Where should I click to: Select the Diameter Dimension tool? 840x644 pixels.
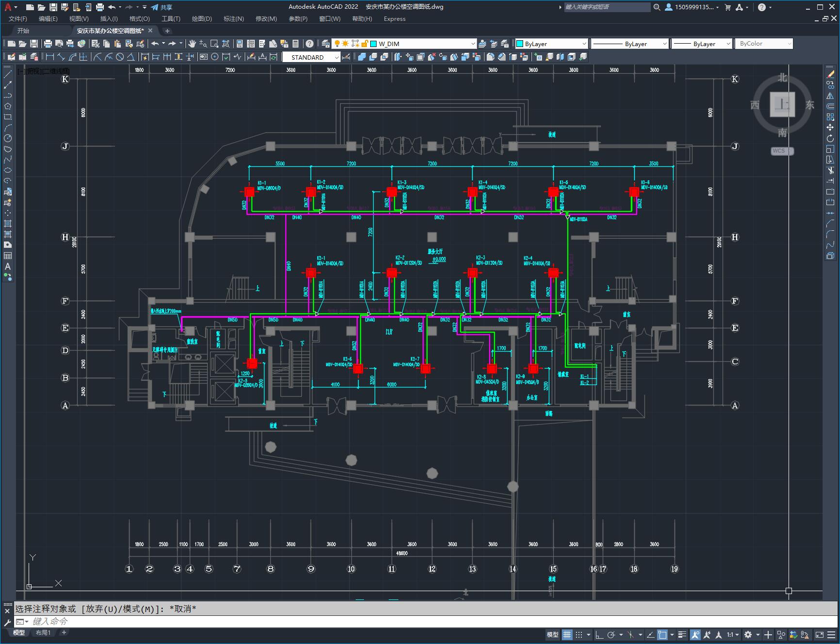click(120, 57)
